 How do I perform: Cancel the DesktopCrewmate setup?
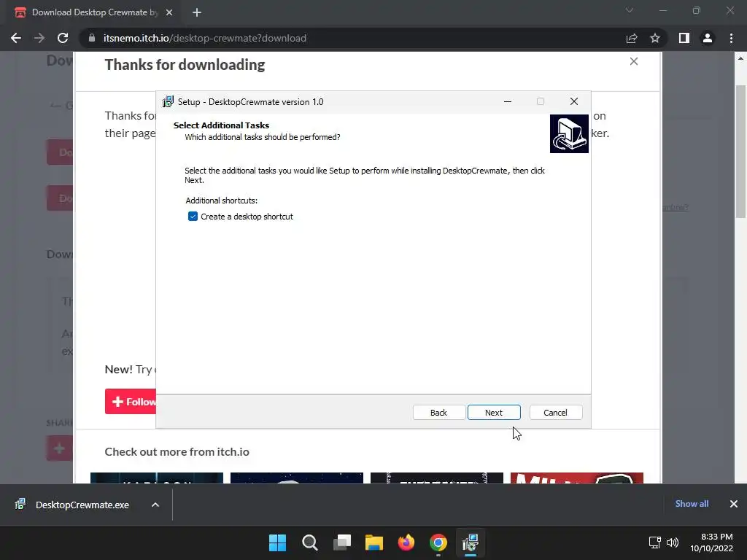(x=555, y=413)
